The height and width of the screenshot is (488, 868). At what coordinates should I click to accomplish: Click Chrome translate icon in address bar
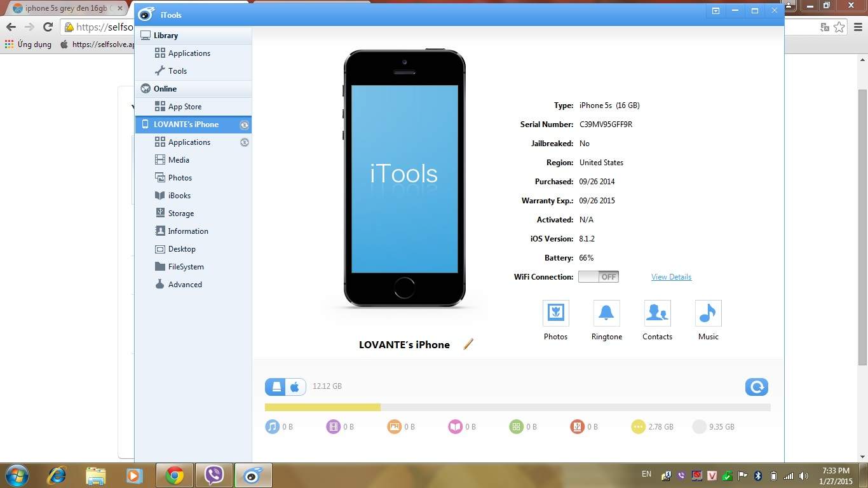point(825,27)
